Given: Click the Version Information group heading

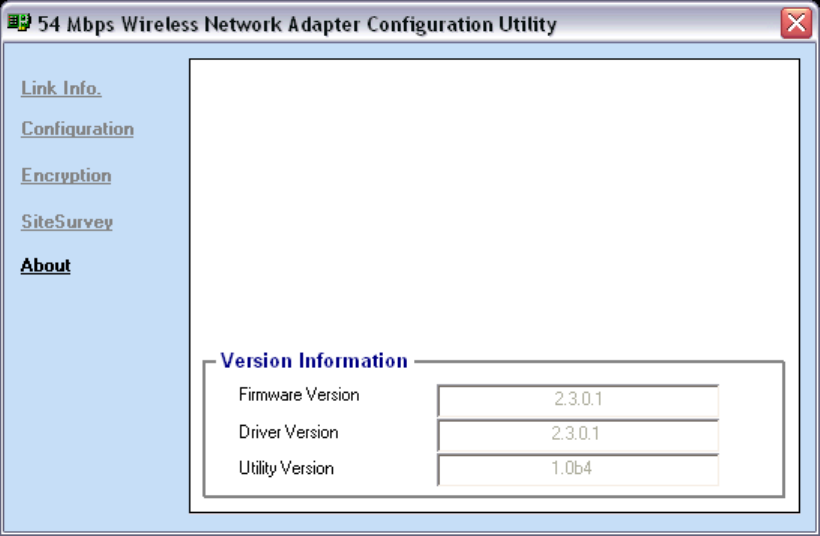Looking at the screenshot, I should pos(314,361).
